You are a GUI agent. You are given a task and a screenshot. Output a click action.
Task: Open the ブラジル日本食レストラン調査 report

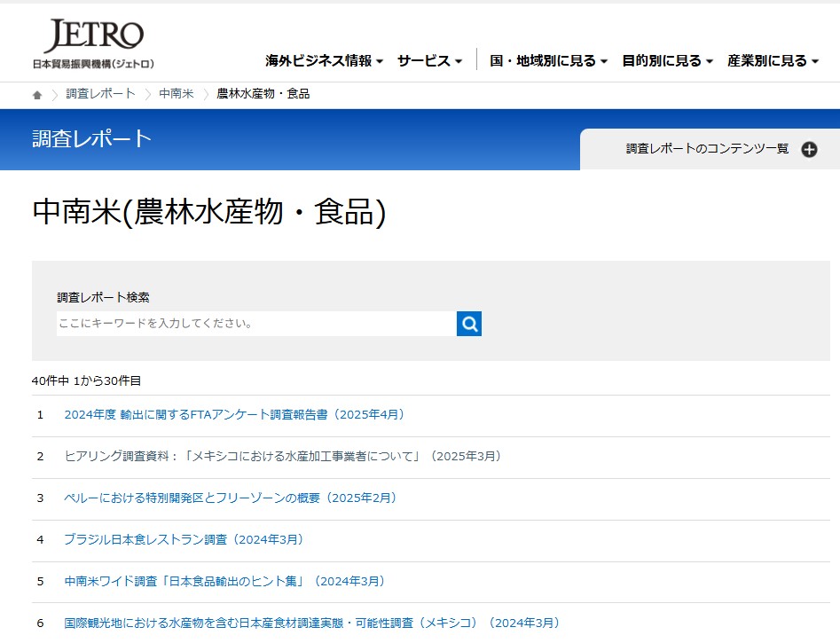point(186,539)
